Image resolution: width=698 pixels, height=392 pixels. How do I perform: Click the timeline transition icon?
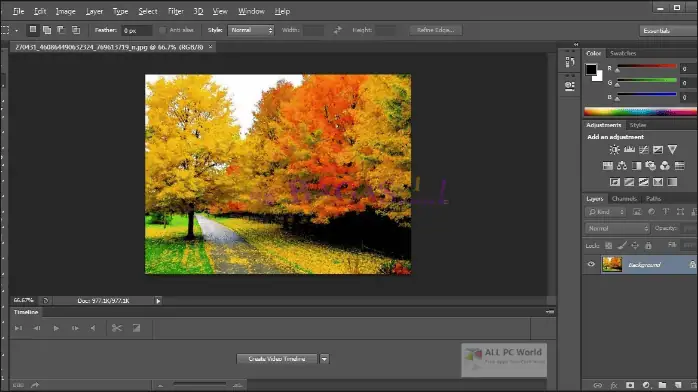pos(136,328)
